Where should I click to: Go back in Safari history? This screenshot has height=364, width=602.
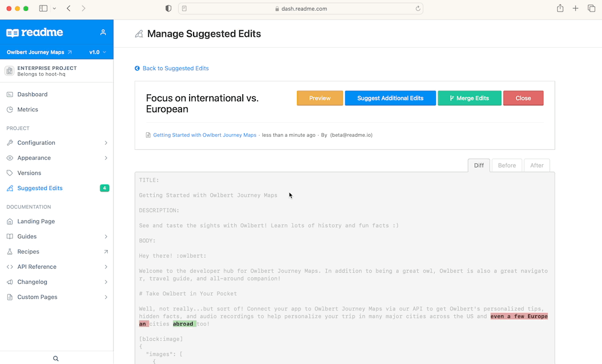tap(68, 9)
